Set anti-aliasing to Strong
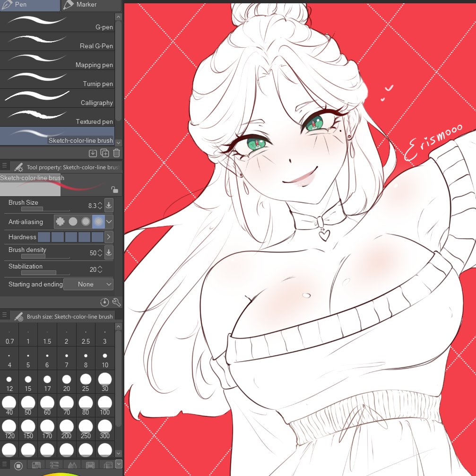Viewport: 476px width, 476px height. click(x=98, y=222)
